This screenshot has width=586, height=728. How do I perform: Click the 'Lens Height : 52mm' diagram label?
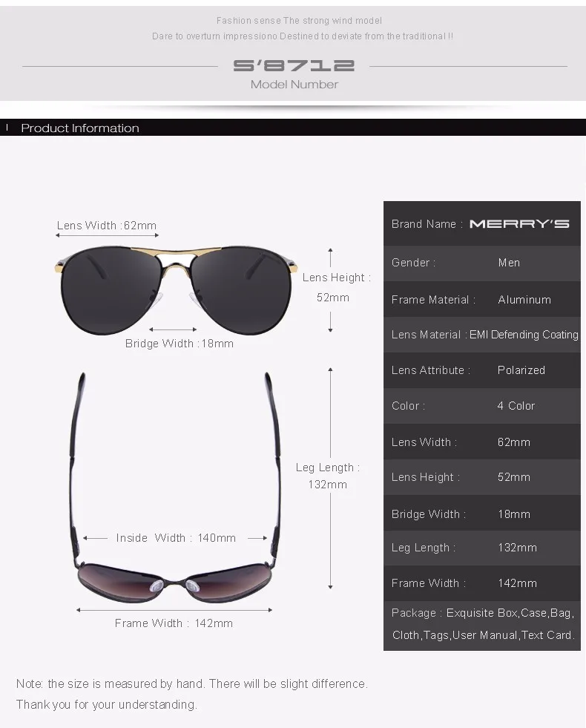point(336,287)
